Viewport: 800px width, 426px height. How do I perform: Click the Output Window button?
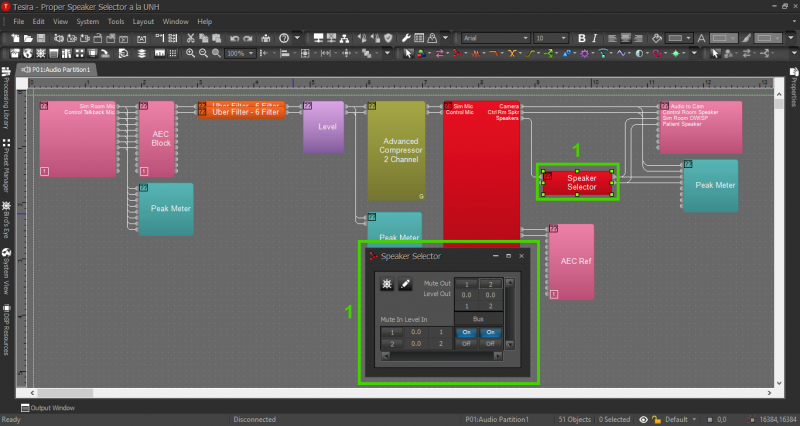(47, 408)
